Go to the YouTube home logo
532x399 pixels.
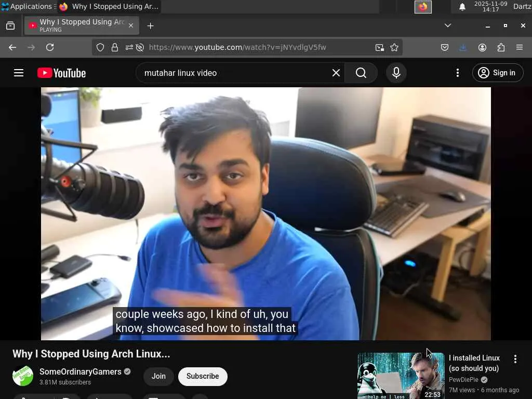tap(62, 73)
